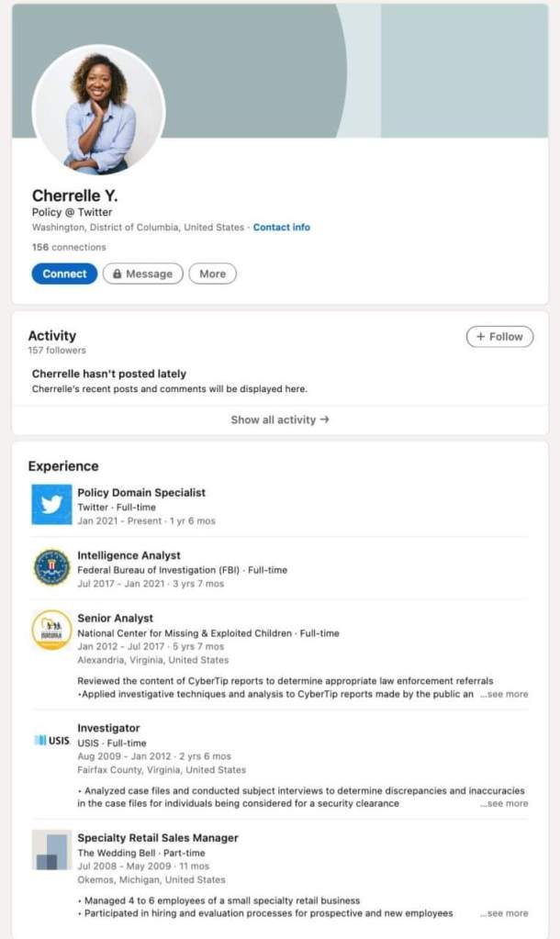Select the Intelligence Analyst job title
560x939 pixels.
tap(129, 555)
